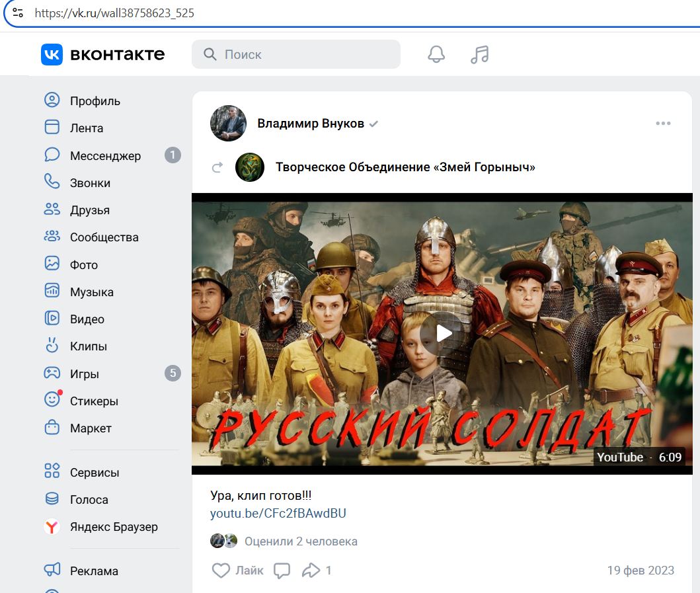Click the Фото sidebar icon

tap(52, 263)
